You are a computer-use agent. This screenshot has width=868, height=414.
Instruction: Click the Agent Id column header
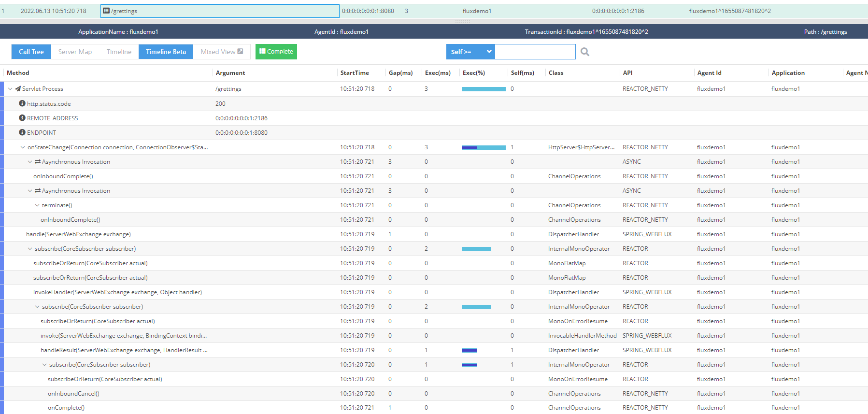[x=710, y=73]
